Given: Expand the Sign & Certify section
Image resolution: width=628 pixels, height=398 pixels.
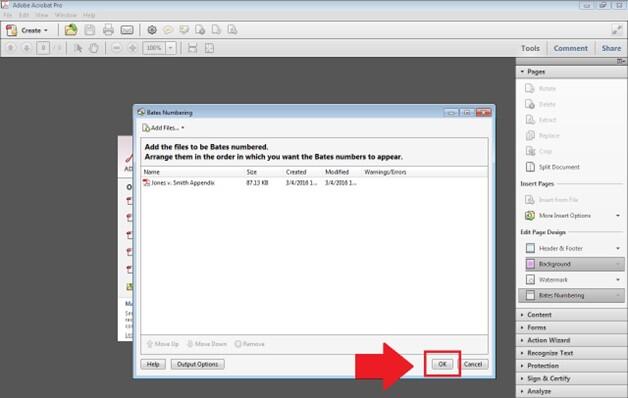Looking at the screenshot, I should point(571,379).
